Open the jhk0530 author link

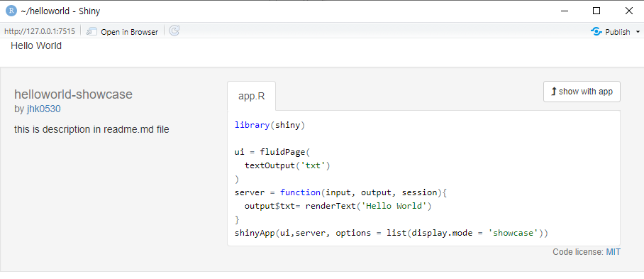44,109
